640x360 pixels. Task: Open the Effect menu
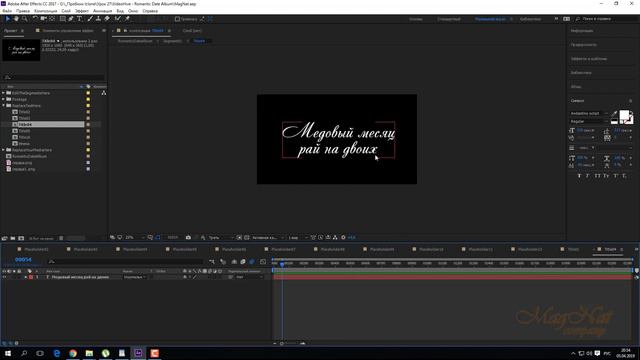tap(82, 11)
